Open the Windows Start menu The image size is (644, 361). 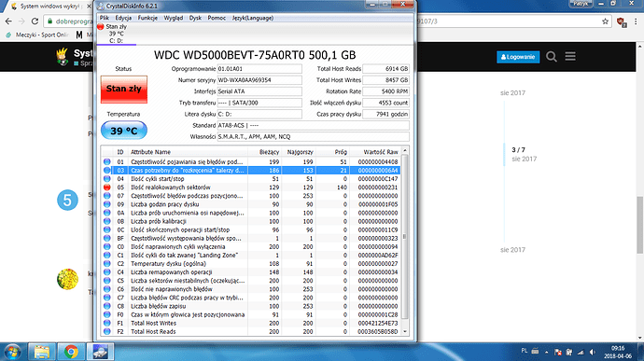(13, 352)
